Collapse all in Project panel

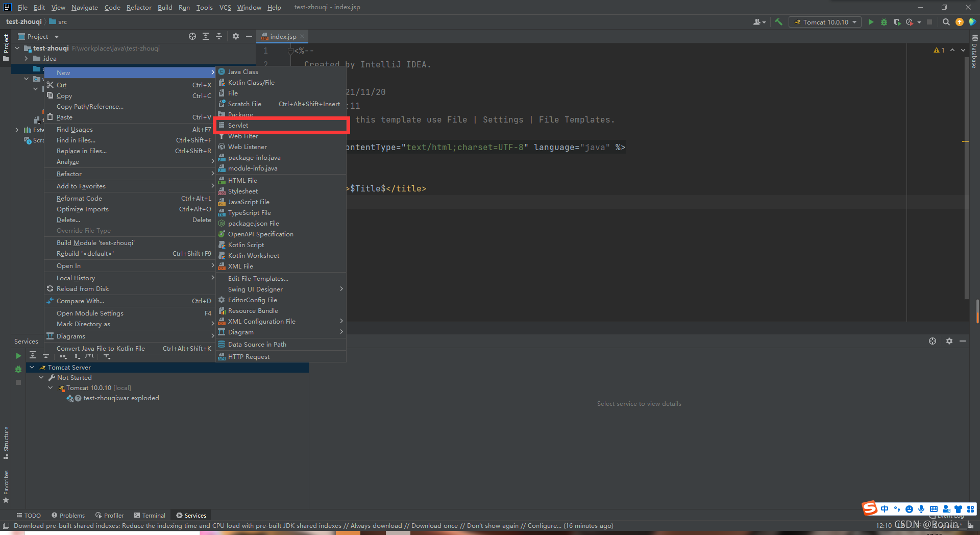pos(219,36)
